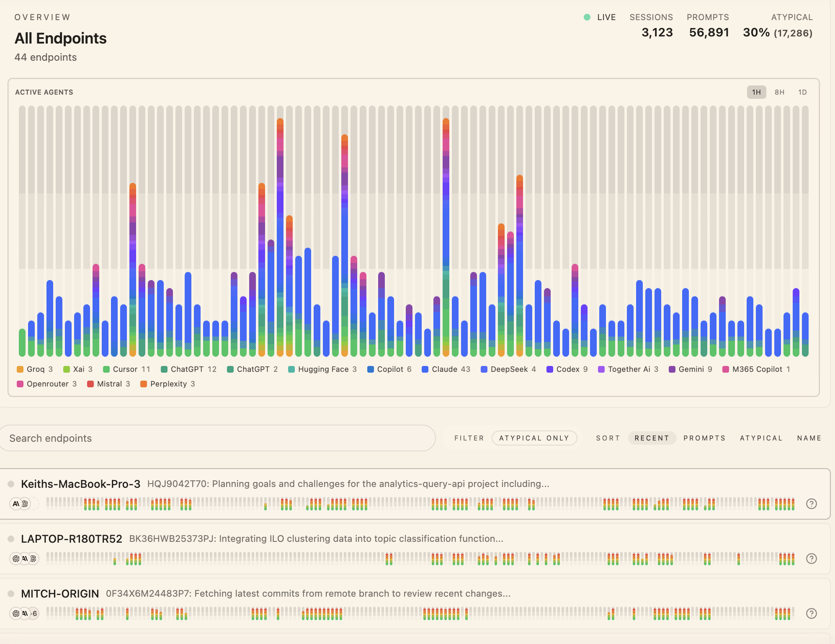Viewport: 835px width, 644px height.
Task: Open the +6 more agents badge on MITCH-ORIGIN
Action: click(34, 613)
